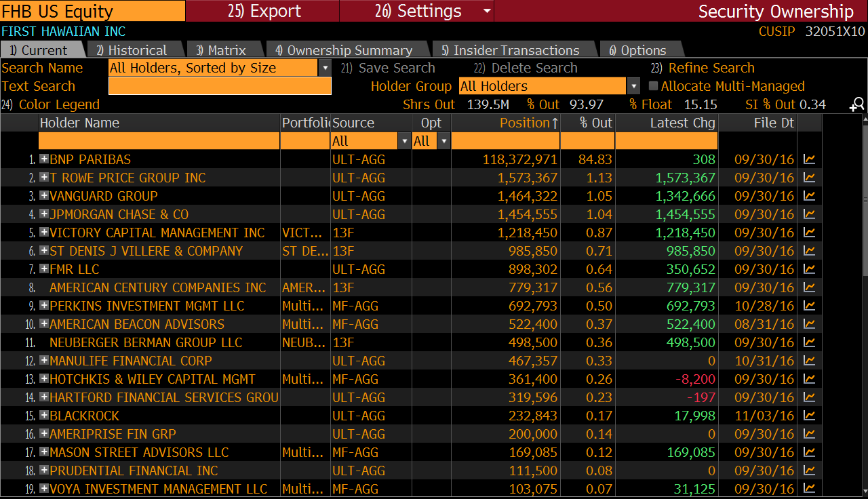Image resolution: width=868 pixels, height=499 pixels.
Task: Open chart icon for T ROWE PRICE row
Action: [x=809, y=178]
